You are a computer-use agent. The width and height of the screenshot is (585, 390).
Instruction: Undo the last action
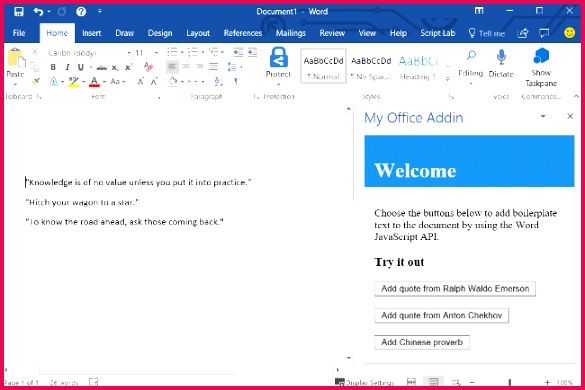tap(38, 12)
